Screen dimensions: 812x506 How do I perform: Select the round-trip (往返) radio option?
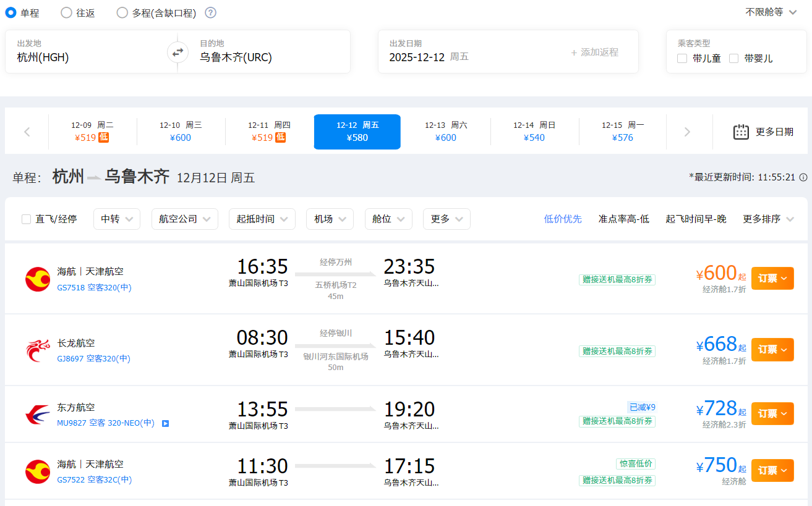tap(67, 13)
